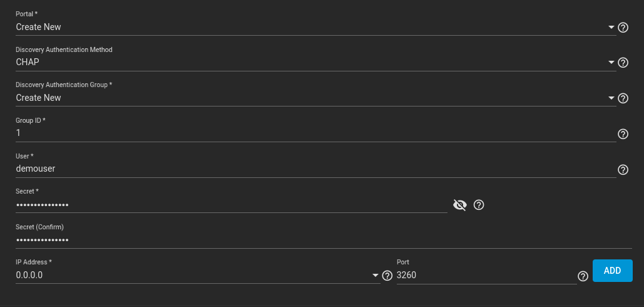Click the help icon beside User field
Viewport: 644px width, 307px height.
tap(623, 170)
